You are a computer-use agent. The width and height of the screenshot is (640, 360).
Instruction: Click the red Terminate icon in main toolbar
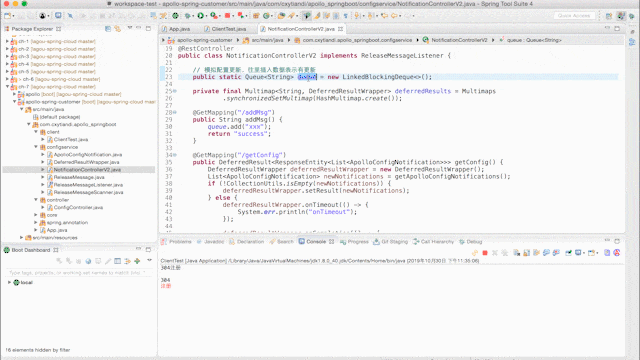(227, 16)
